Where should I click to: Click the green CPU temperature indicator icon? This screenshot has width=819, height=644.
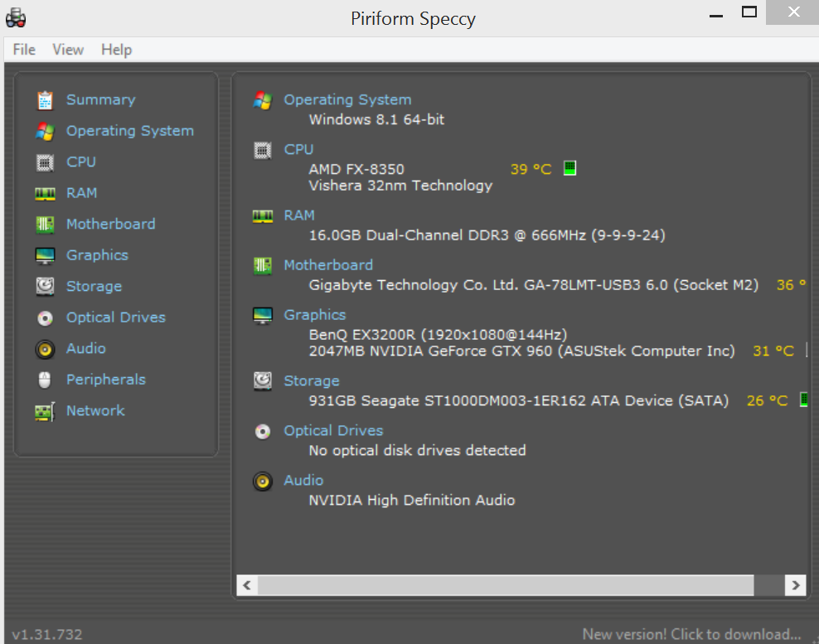tap(569, 168)
